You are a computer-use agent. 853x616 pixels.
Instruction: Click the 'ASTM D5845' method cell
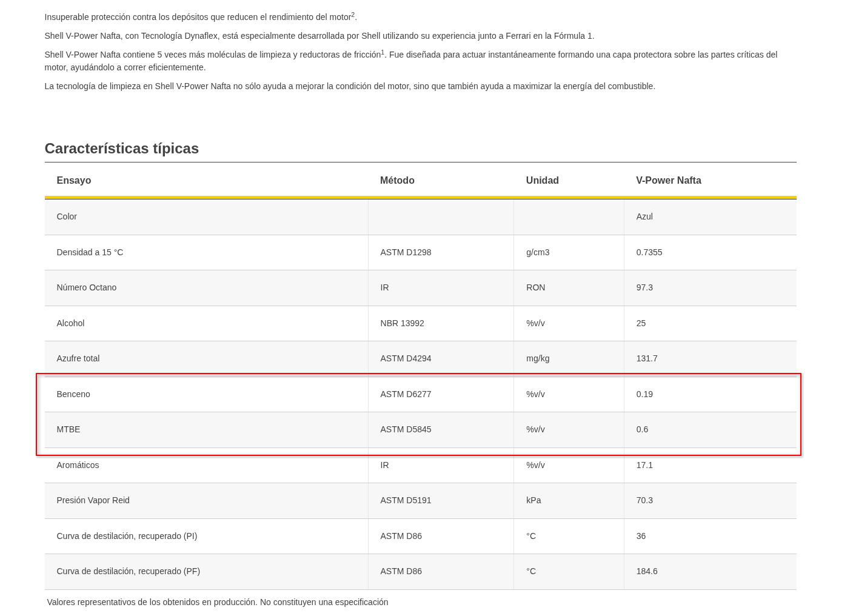406,429
